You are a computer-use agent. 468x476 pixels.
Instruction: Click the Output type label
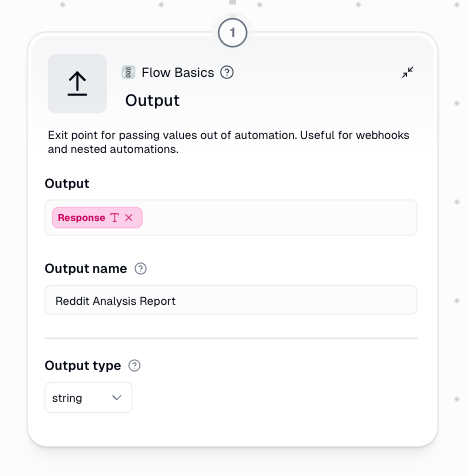click(x=83, y=366)
